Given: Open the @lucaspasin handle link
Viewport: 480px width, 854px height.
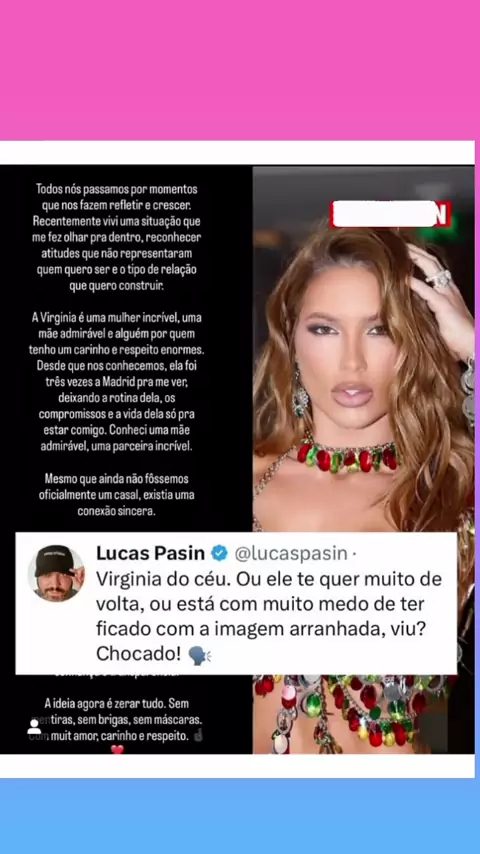Looking at the screenshot, I should 291,553.
